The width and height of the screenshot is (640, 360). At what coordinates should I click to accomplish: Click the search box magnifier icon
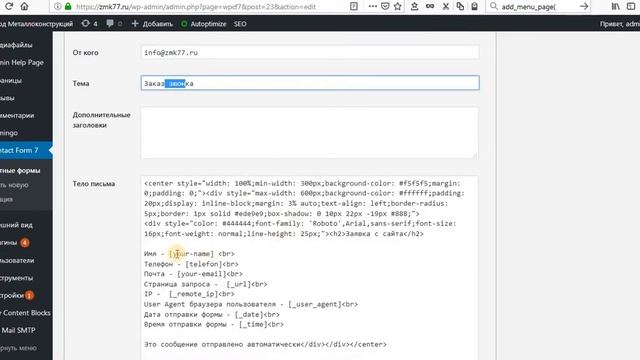494,6
